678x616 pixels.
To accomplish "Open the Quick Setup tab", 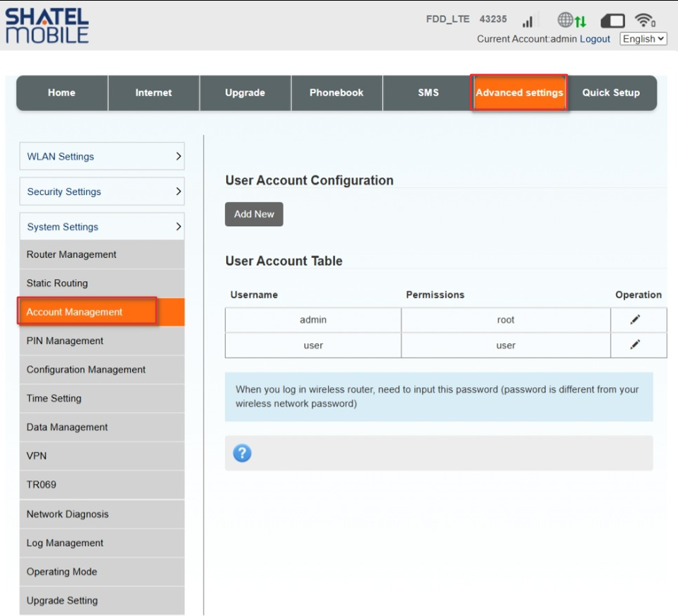I will click(611, 93).
